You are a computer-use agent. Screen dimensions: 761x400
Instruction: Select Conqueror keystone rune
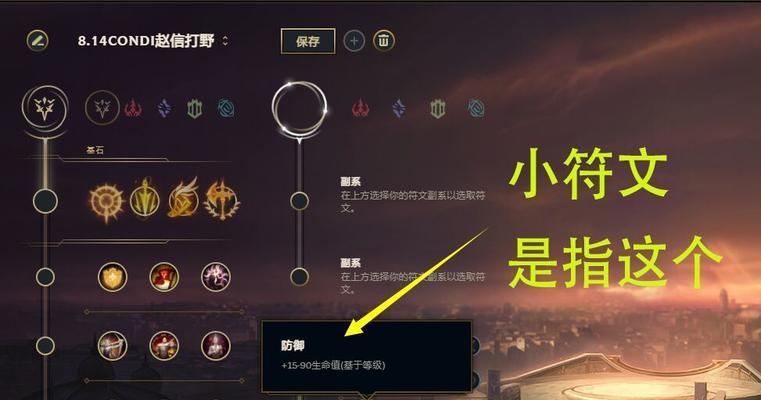click(x=222, y=200)
